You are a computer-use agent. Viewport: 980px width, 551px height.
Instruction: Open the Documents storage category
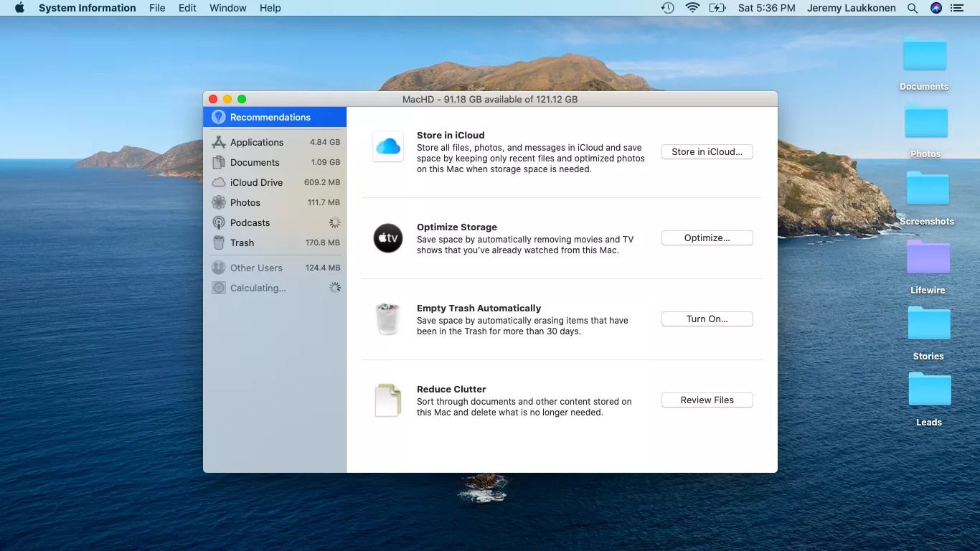click(255, 162)
